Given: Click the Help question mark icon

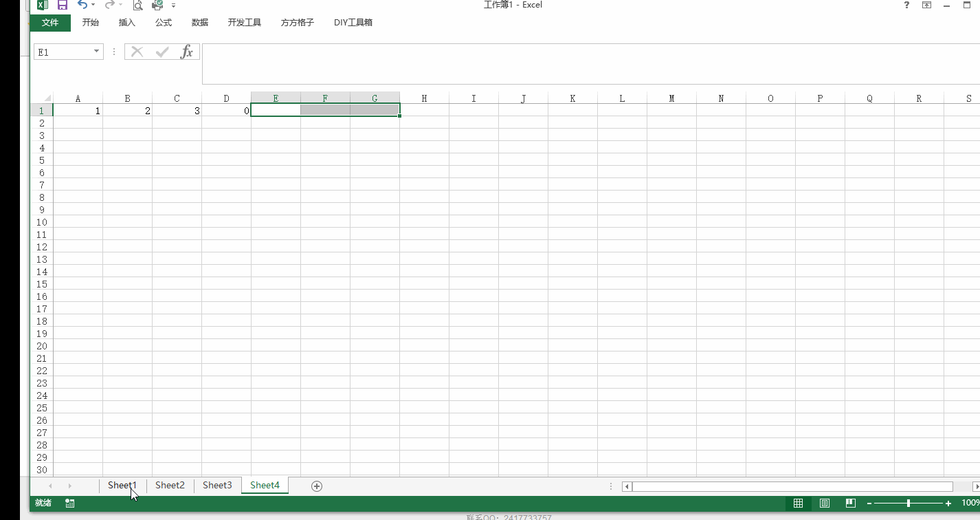Looking at the screenshot, I should tap(906, 5).
